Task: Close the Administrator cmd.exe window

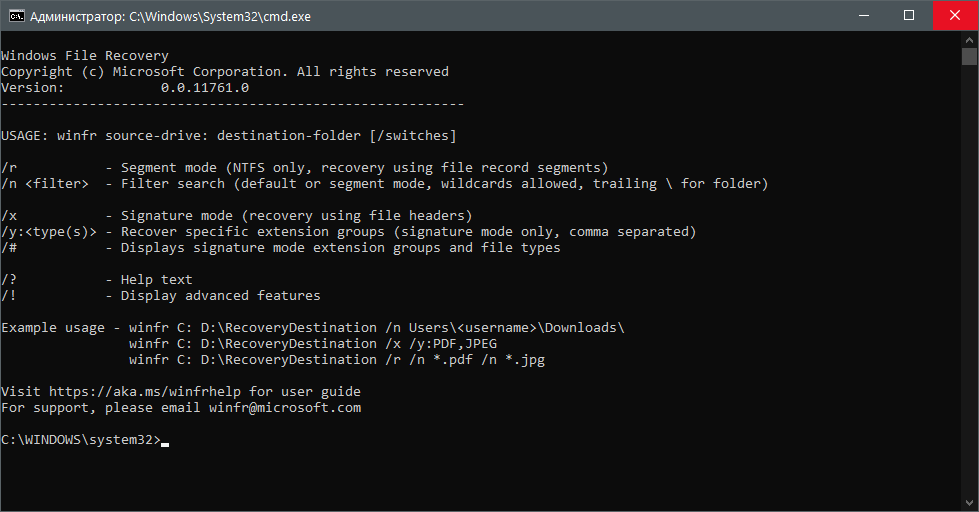Action: click(x=955, y=16)
